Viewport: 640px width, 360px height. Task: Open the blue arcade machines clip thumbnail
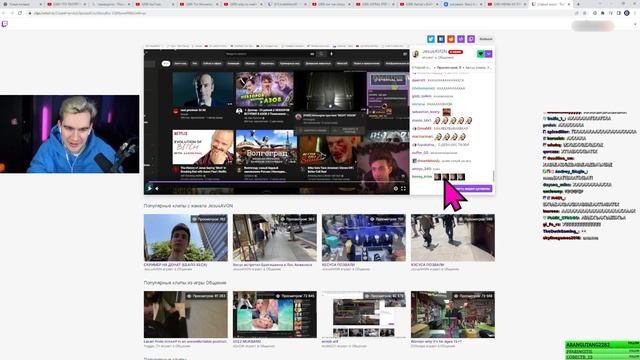pos(364,238)
